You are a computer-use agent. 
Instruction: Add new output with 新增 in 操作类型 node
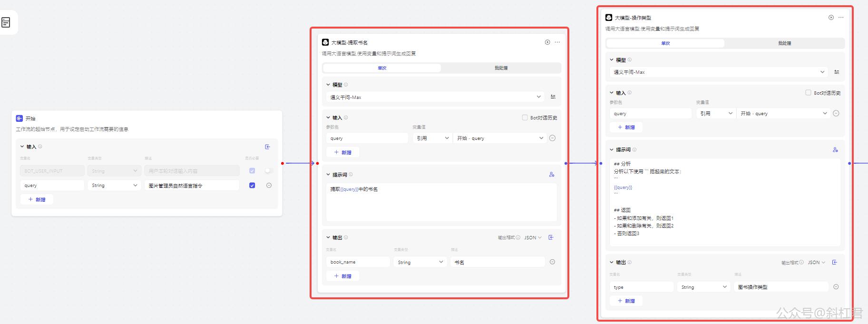click(626, 301)
